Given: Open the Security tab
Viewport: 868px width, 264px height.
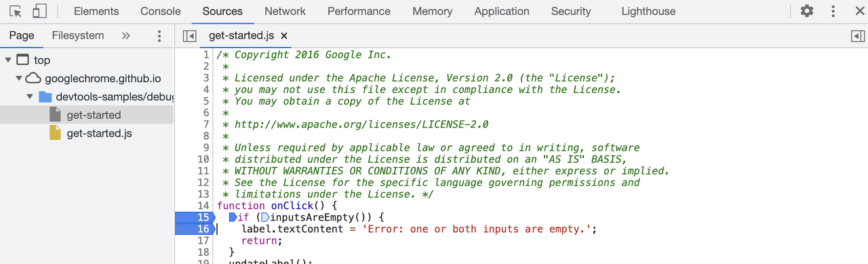Looking at the screenshot, I should [x=571, y=11].
